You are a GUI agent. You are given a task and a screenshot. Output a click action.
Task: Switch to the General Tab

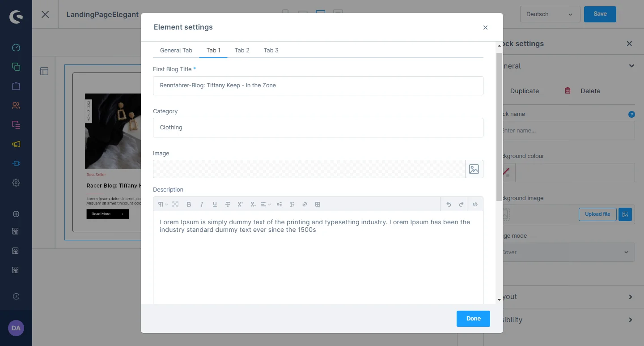pos(176,50)
